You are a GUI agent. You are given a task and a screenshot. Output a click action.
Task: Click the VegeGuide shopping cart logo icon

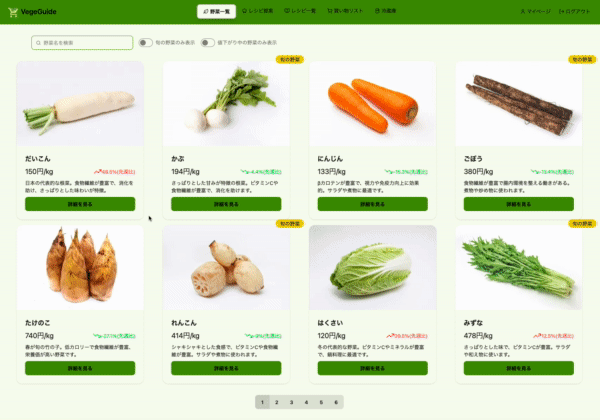(13, 12)
